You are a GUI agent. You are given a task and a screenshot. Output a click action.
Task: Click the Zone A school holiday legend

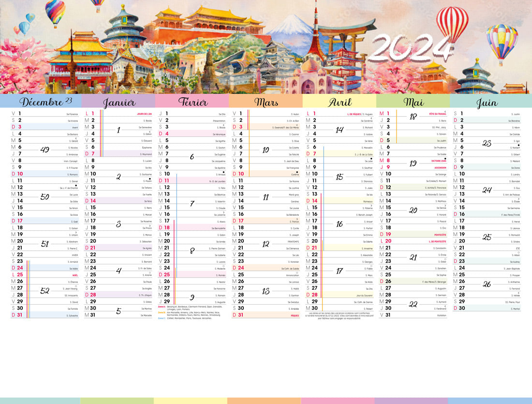point(190,308)
